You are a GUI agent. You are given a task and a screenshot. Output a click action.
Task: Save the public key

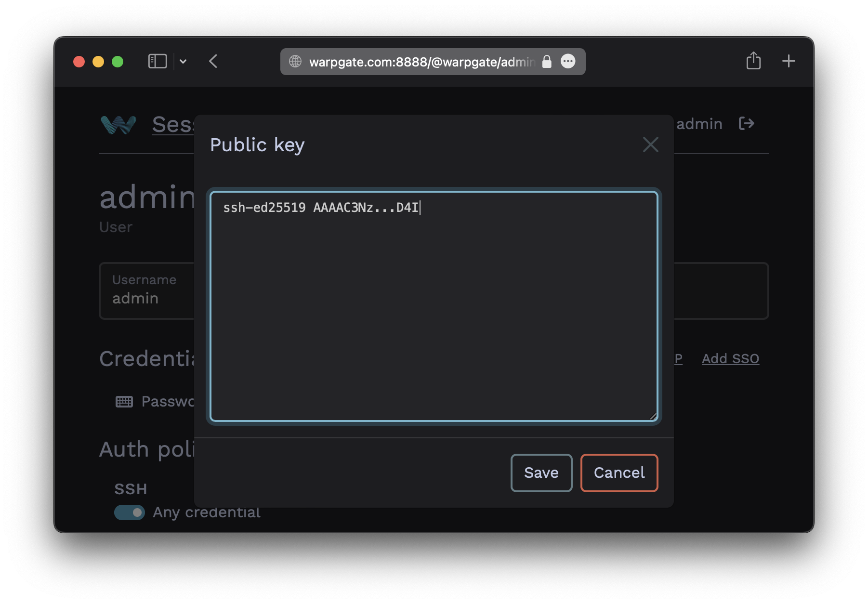pyautogui.click(x=541, y=473)
